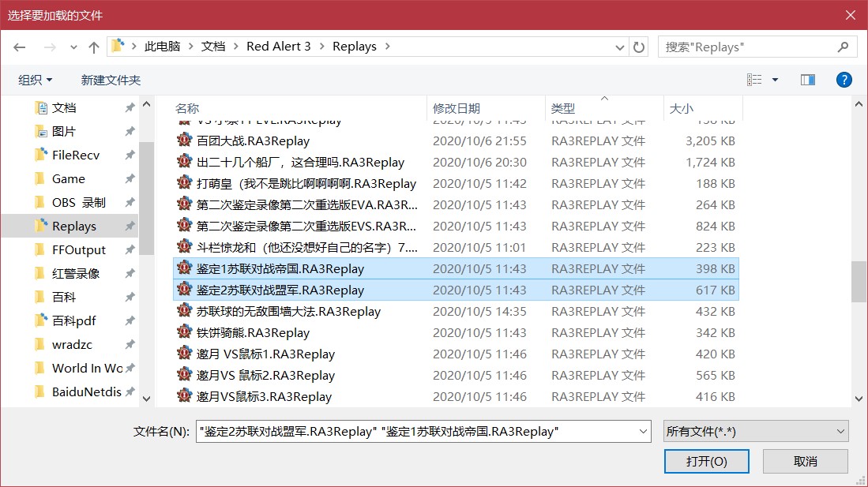Expand chevron after Red Alert 3 breadcrumb
The image size is (868, 487).
point(321,47)
